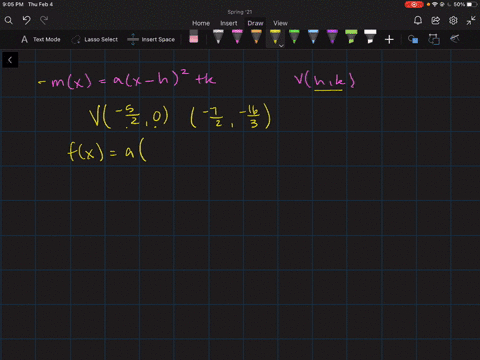
Task: Open the search magnifier icon
Action: pyautogui.click(x=9, y=21)
